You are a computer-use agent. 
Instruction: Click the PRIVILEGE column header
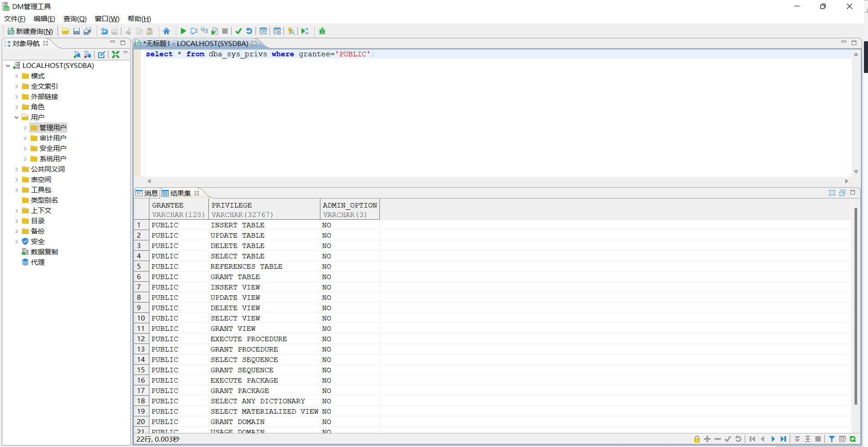pyautogui.click(x=264, y=209)
